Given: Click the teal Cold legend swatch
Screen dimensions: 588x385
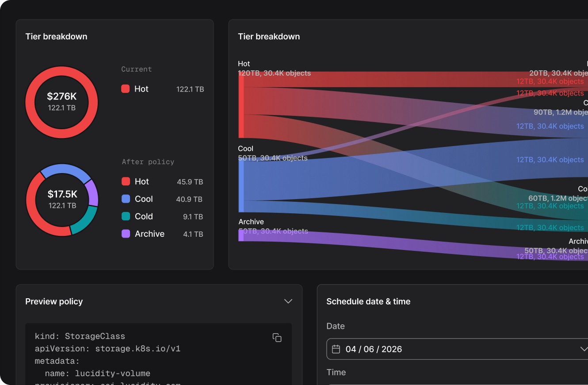Looking at the screenshot, I should click(126, 216).
